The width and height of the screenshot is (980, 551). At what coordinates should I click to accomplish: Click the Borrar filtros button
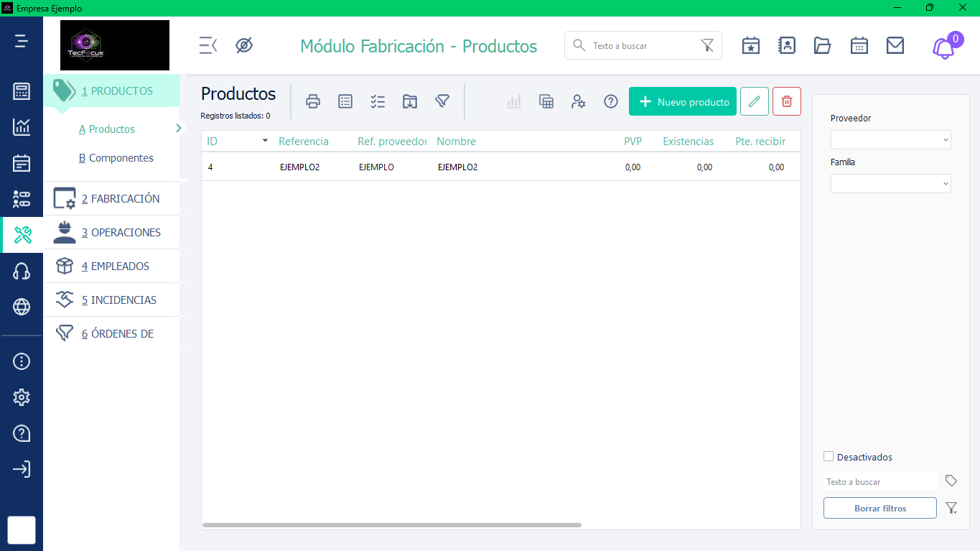click(x=879, y=508)
